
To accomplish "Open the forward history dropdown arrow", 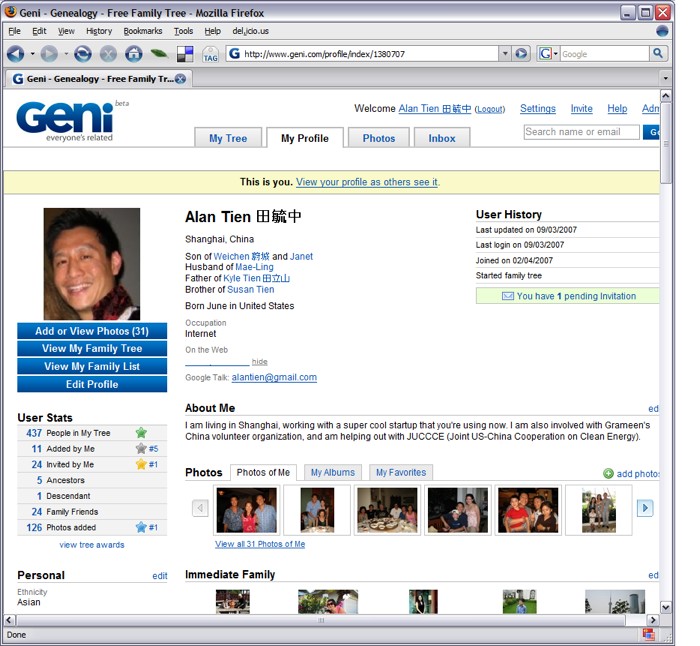I will click(66, 54).
